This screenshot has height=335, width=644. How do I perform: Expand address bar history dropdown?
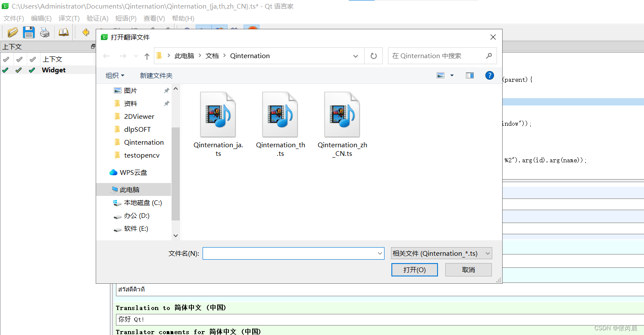coord(356,56)
